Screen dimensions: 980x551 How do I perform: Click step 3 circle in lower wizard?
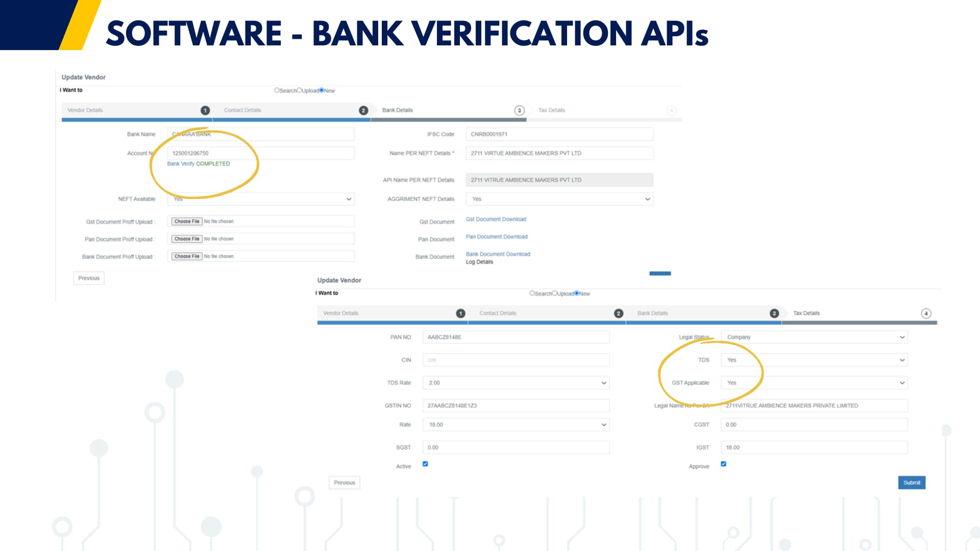tap(774, 313)
